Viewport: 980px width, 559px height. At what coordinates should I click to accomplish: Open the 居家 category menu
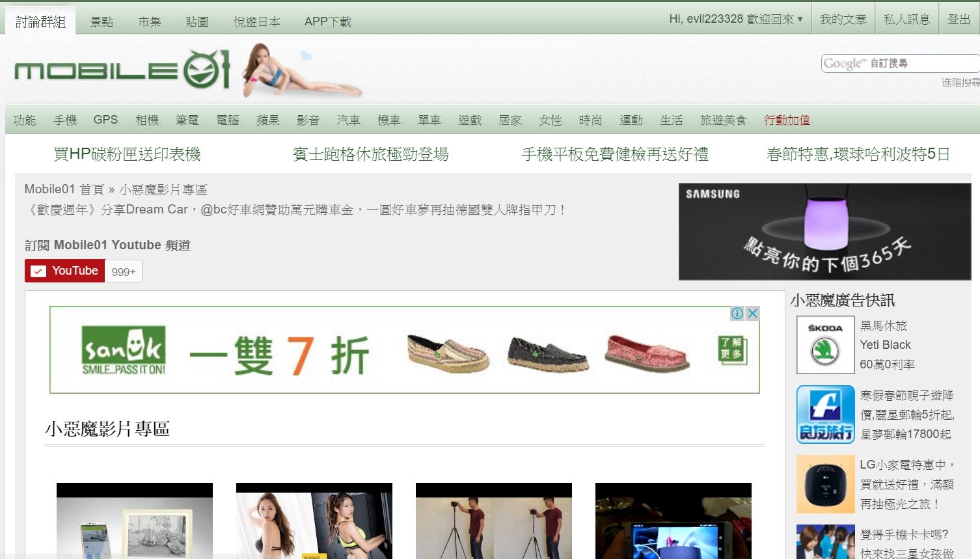(x=510, y=120)
